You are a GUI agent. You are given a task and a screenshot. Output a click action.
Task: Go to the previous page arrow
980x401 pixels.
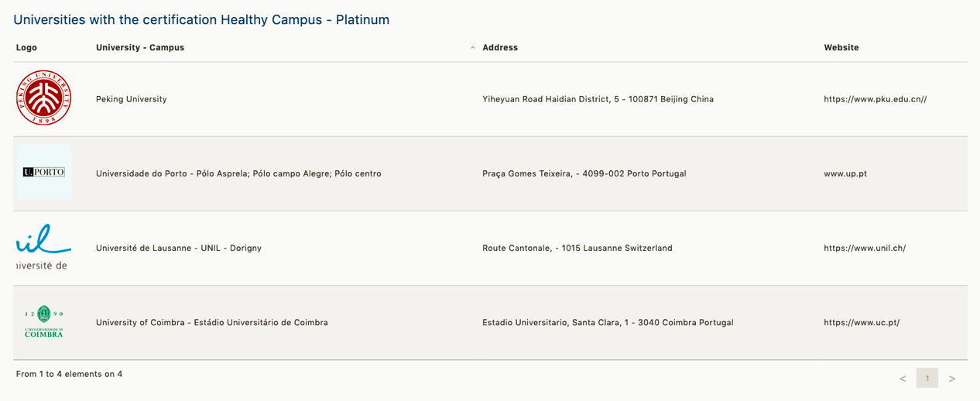pyautogui.click(x=903, y=379)
